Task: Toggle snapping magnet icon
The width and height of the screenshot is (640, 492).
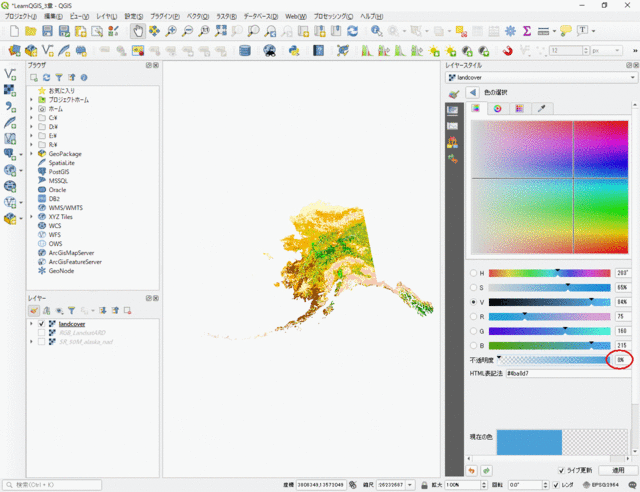Action: click(507, 51)
